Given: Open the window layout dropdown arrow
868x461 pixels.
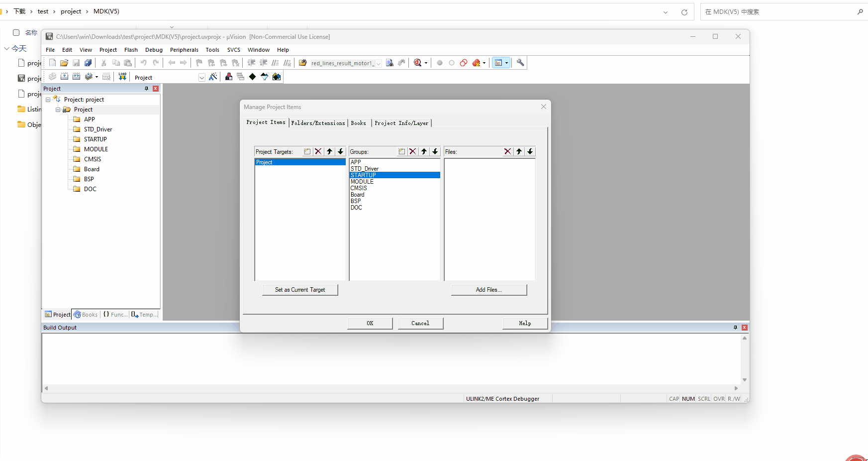Looking at the screenshot, I should tap(506, 63).
